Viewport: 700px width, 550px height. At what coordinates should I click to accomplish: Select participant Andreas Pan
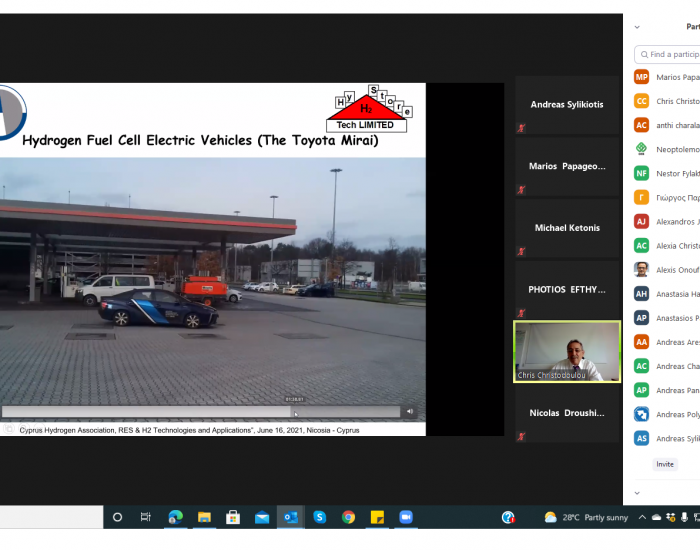coord(667,391)
